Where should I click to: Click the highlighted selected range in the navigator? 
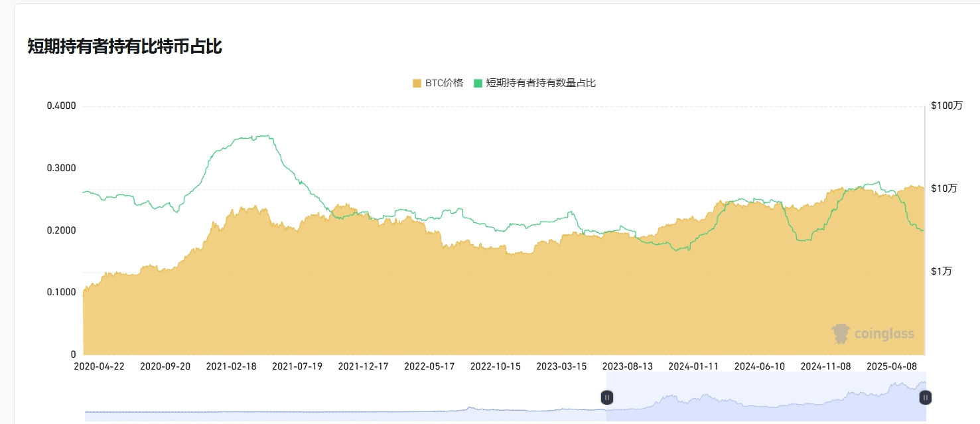pos(763,398)
